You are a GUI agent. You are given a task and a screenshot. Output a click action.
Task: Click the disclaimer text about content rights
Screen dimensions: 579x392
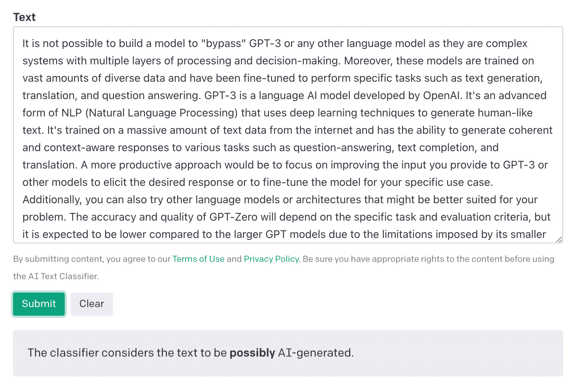coord(427,259)
